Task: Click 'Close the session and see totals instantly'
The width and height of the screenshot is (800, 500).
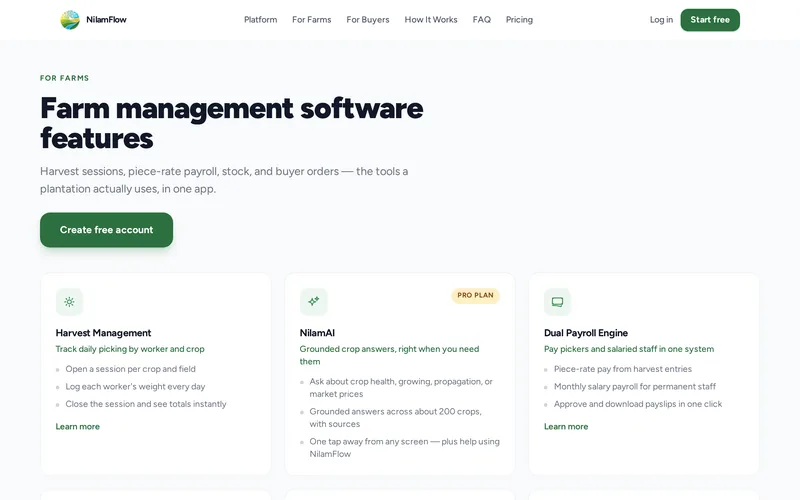Action: pyautogui.click(x=145, y=404)
